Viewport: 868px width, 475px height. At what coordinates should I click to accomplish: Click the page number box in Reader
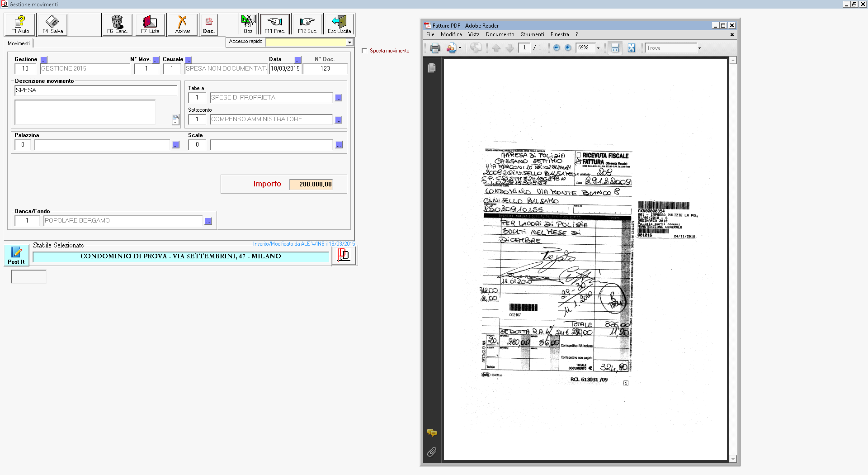click(x=524, y=47)
